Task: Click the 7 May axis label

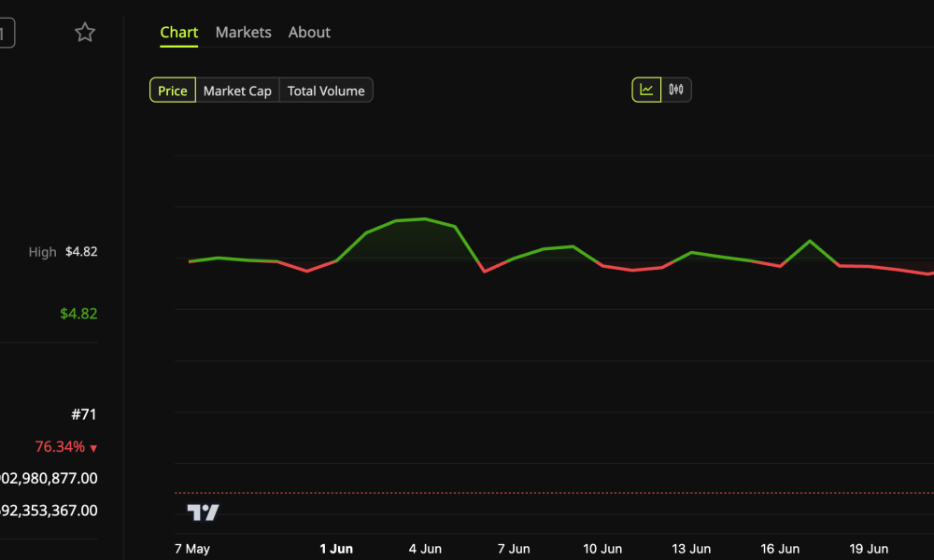Action: (x=191, y=549)
